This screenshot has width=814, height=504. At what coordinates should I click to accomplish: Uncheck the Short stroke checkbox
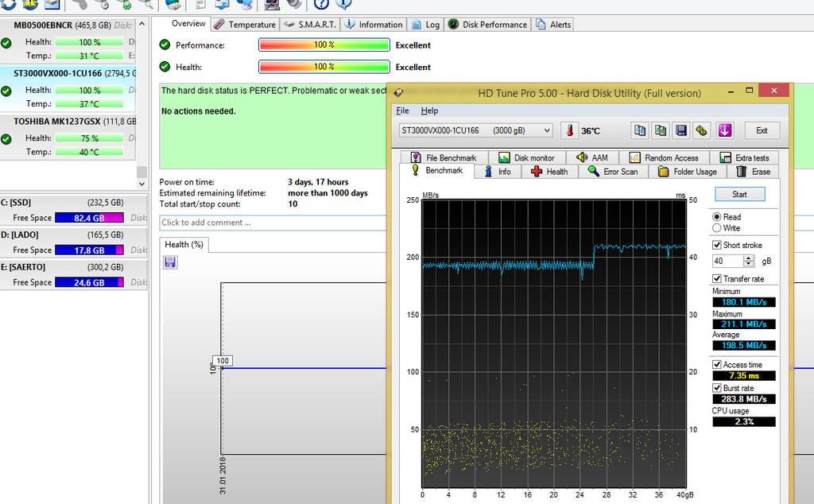pos(717,245)
